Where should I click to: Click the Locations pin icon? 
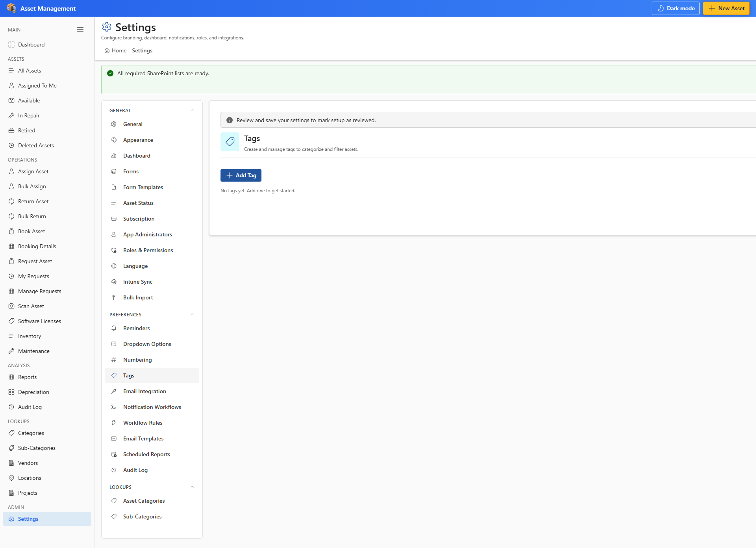point(11,478)
